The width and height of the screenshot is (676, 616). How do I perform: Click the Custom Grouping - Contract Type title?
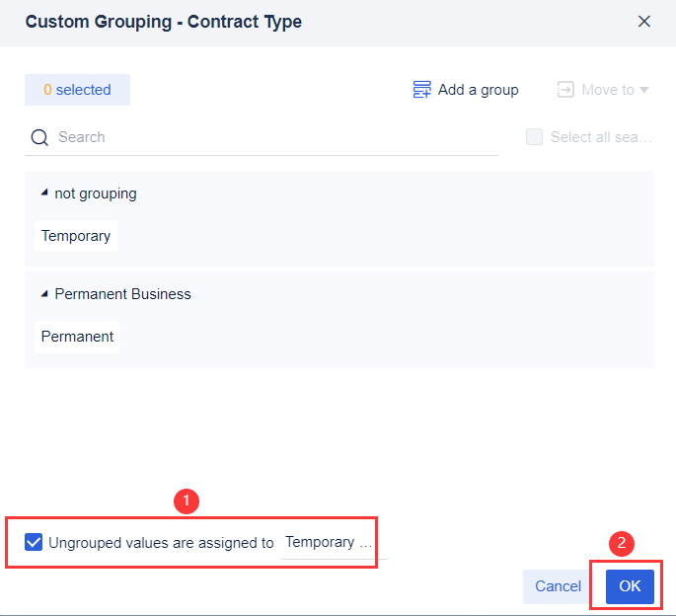[164, 21]
